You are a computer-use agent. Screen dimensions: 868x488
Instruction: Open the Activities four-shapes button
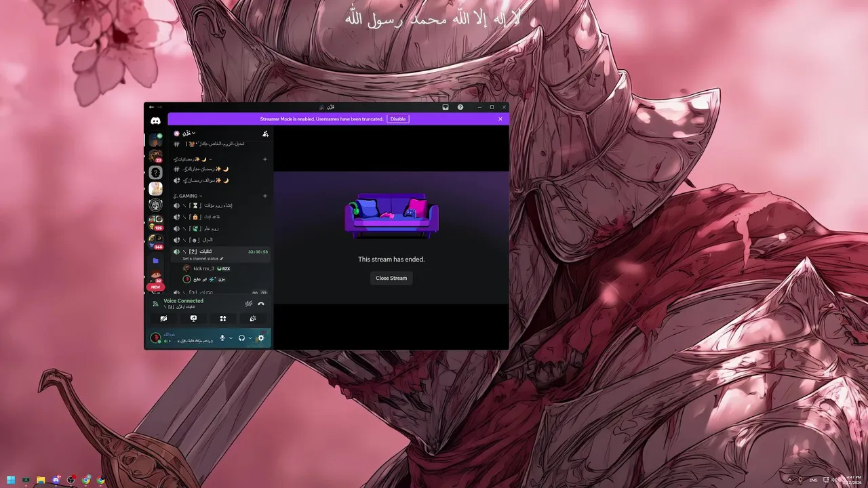point(222,319)
